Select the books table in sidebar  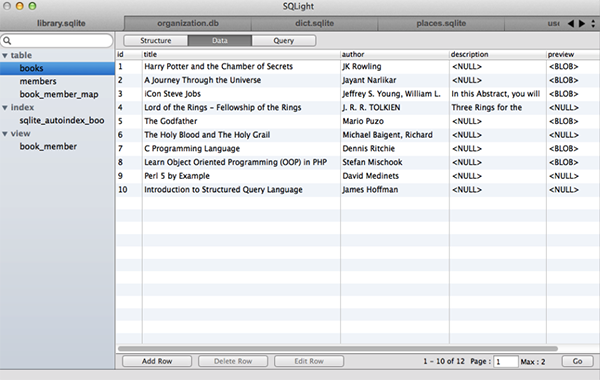[57, 68]
